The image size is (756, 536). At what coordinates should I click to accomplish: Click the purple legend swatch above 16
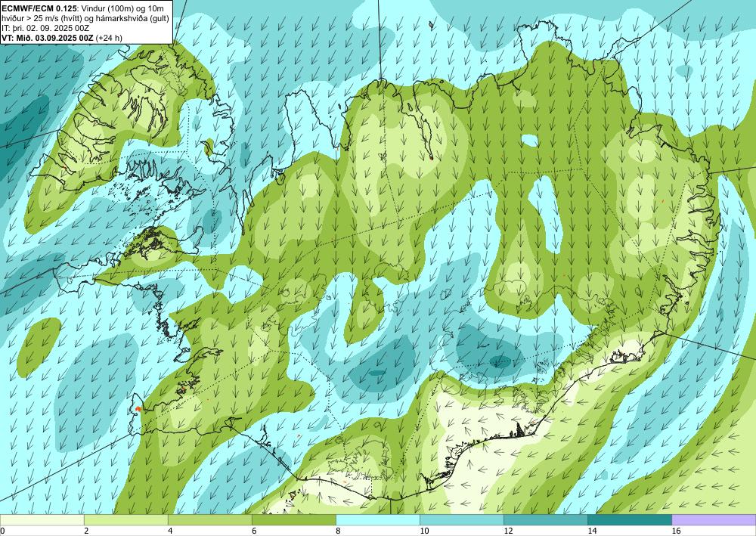click(714, 519)
